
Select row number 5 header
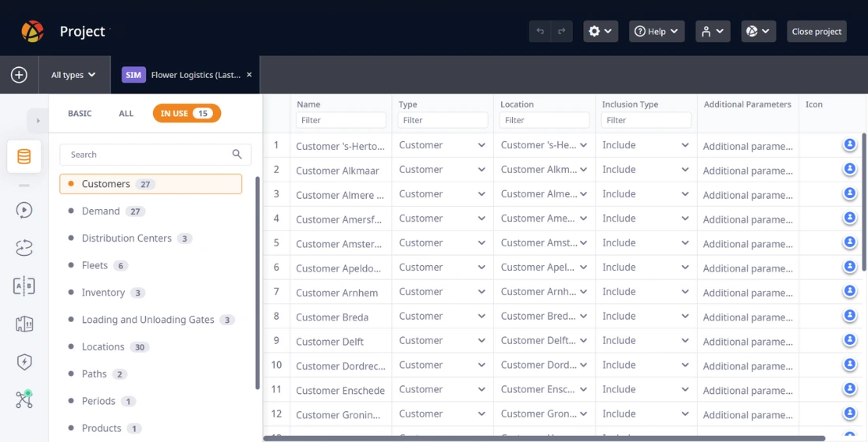(276, 242)
